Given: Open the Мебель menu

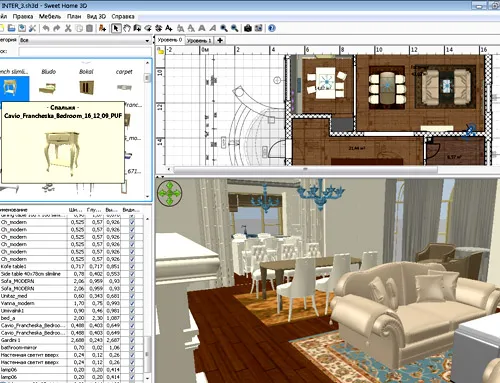Looking at the screenshot, I should click(50, 16).
